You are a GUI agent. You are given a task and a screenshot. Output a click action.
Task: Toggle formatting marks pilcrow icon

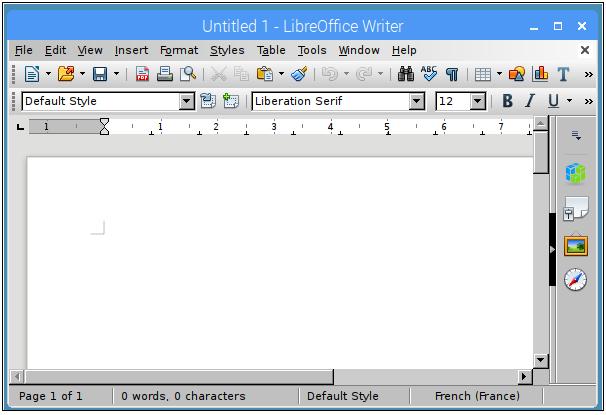tap(452, 74)
